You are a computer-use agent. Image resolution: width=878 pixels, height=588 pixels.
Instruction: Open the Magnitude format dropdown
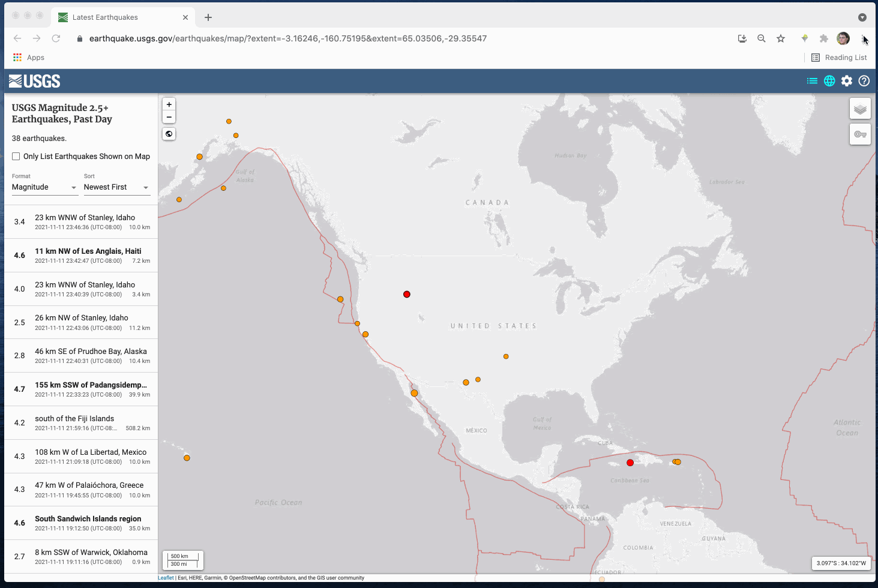pos(44,187)
